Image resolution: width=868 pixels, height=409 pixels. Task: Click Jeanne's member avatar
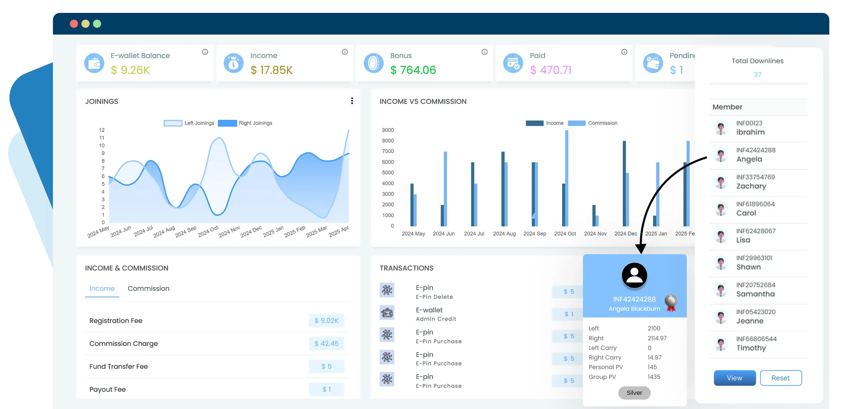click(721, 317)
